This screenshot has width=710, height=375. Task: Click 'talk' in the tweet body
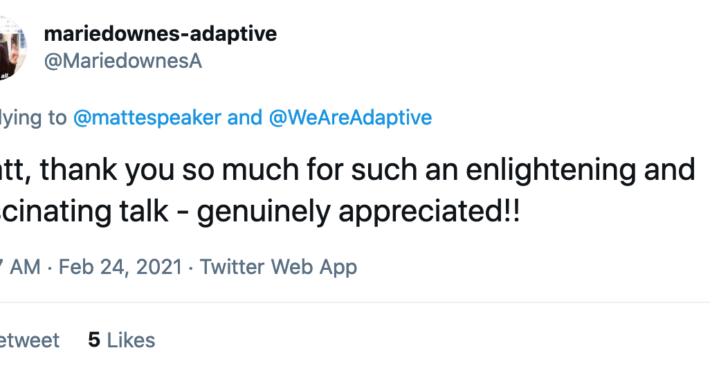tap(144, 212)
